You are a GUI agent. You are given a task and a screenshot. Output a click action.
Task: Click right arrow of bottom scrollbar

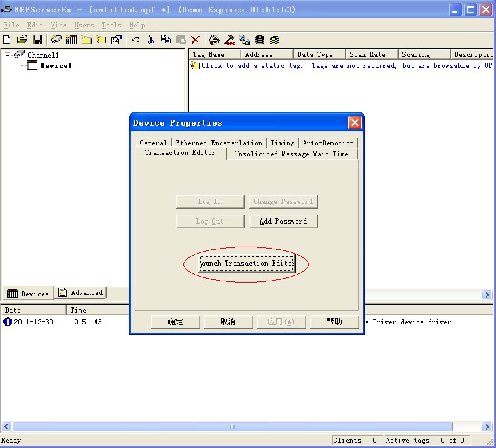pyautogui.click(x=487, y=427)
